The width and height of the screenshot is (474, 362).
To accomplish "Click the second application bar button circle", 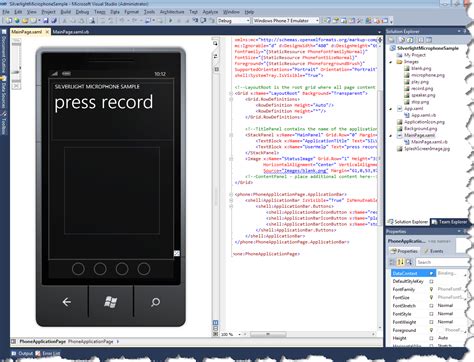I will [x=100, y=269].
